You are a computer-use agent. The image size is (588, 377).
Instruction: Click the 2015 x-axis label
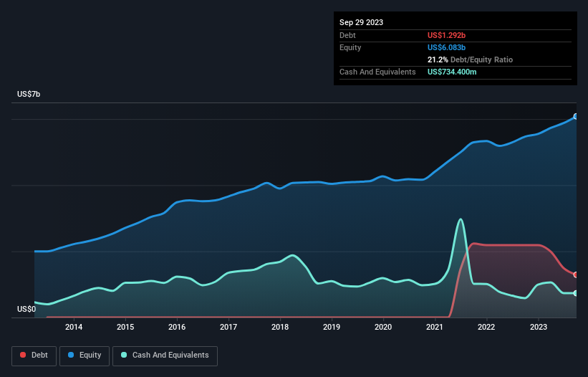pyautogui.click(x=125, y=327)
